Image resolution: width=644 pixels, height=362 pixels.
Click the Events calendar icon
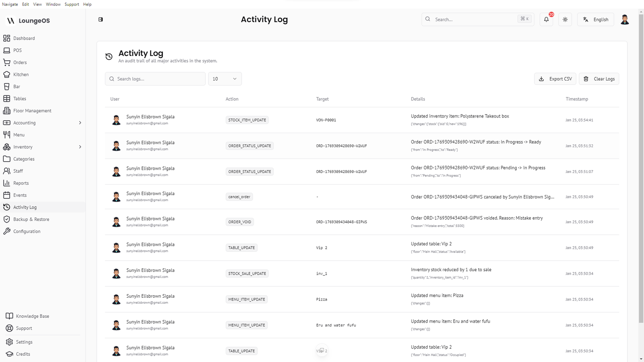point(6,195)
